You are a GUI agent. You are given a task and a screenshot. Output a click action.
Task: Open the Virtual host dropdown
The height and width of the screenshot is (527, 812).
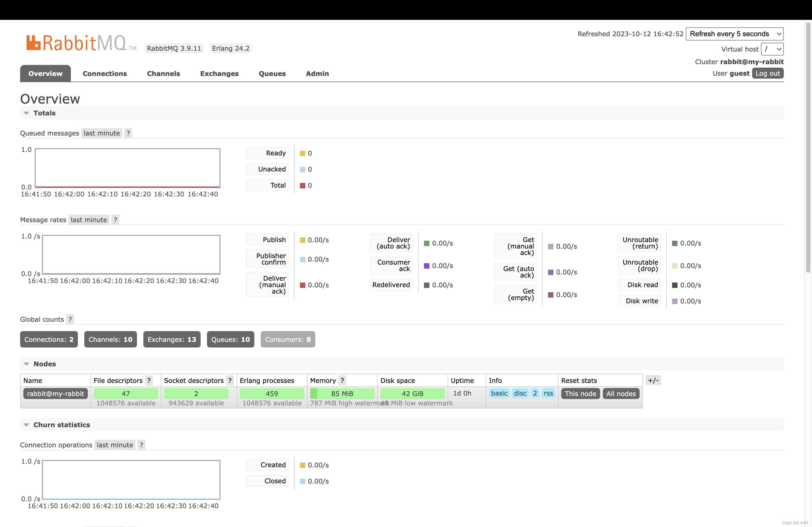pos(772,49)
